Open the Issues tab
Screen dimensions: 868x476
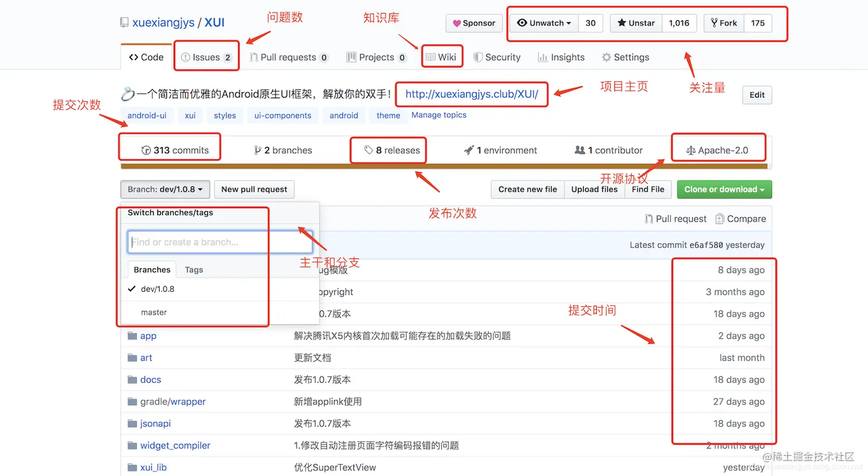coord(206,57)
